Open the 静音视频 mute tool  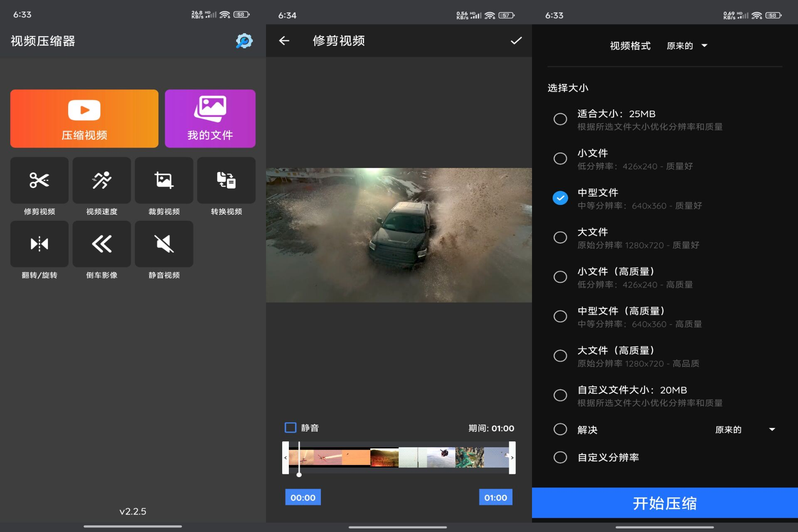click(164, 244)
